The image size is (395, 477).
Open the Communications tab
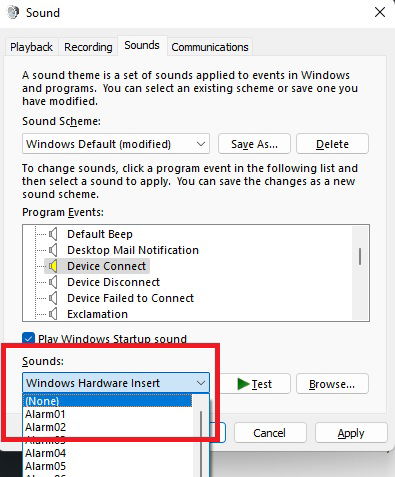[210, 47]
